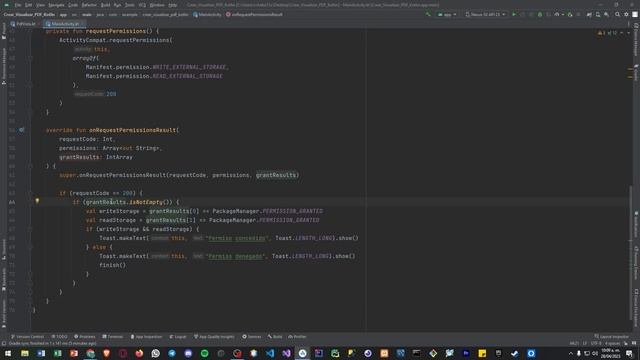
Task: Open the VCS menu
Action: point(142,5)
